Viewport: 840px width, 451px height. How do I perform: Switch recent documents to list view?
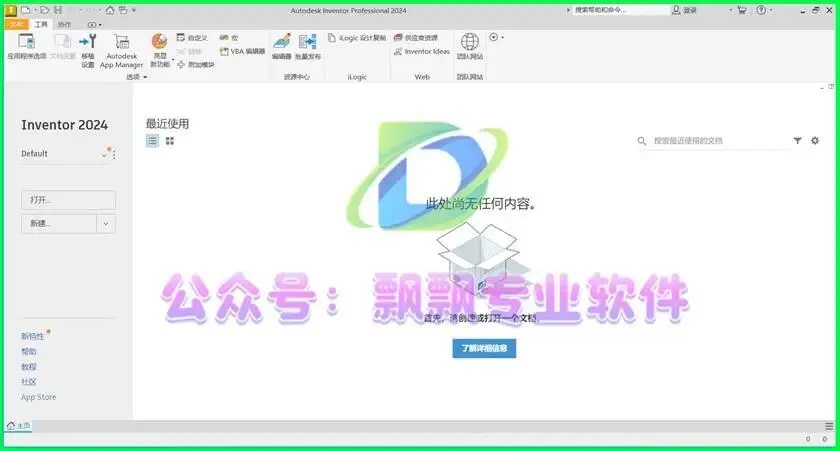tap(152, 141)
